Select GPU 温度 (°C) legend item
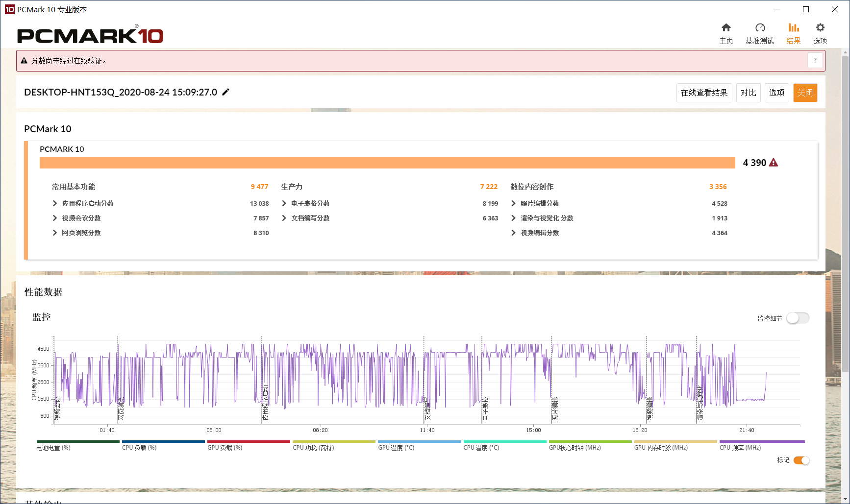The height and width of the screenshot is (504, 850). point(420,445)
